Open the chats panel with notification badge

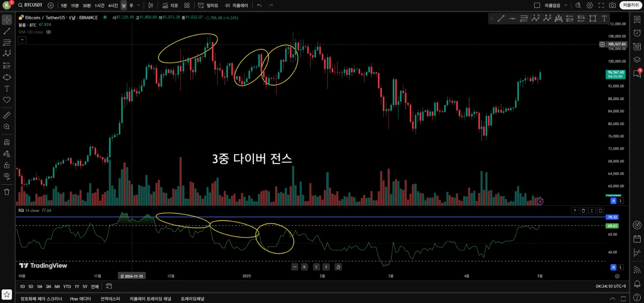637,74
